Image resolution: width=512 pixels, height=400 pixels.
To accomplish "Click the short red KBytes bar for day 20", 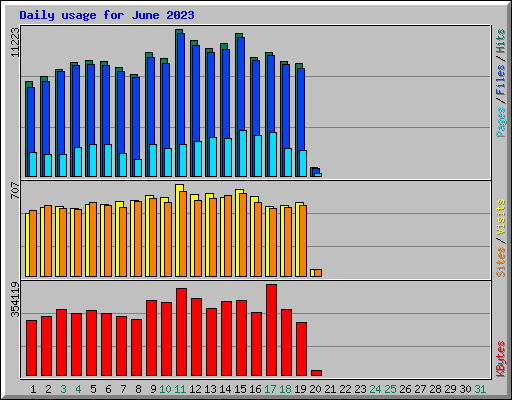I will [x=316, y=373].
